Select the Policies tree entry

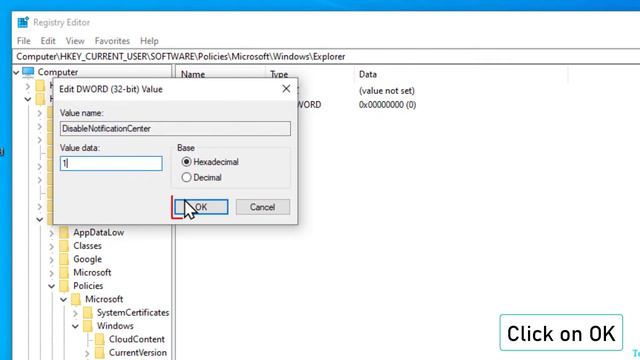pos(88,286)
